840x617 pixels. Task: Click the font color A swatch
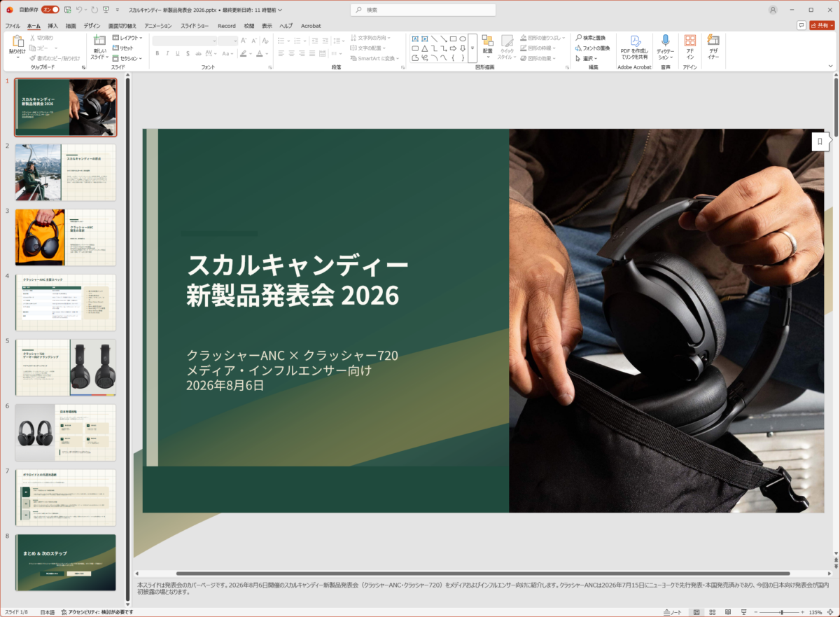coord(259,53)
